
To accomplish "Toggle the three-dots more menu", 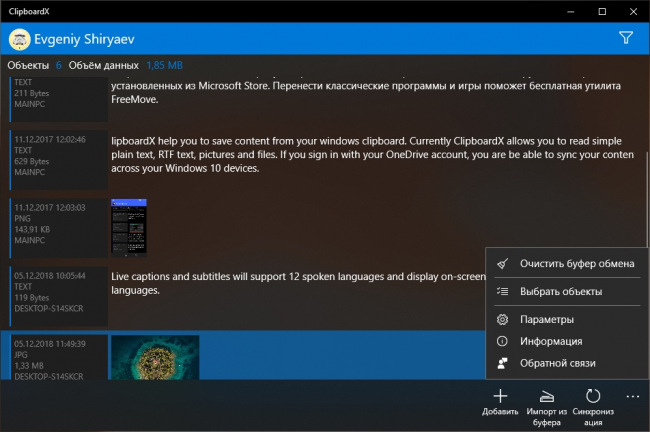I will point(633,397).
